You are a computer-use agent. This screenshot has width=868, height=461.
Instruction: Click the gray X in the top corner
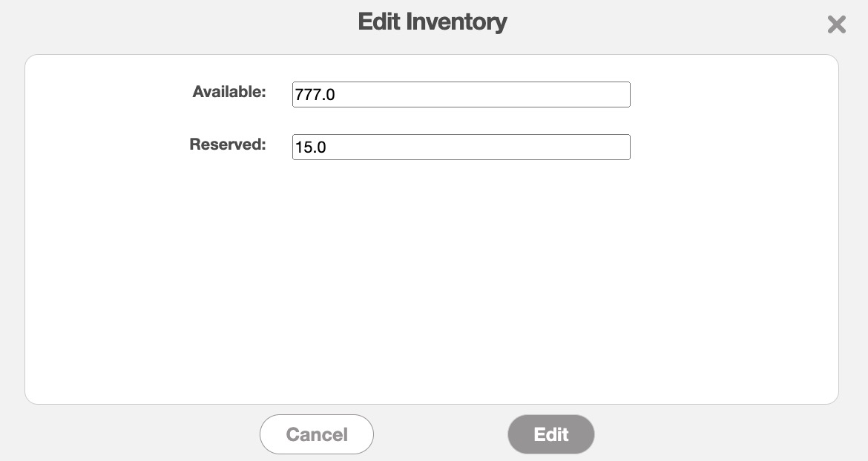point(836,24)
